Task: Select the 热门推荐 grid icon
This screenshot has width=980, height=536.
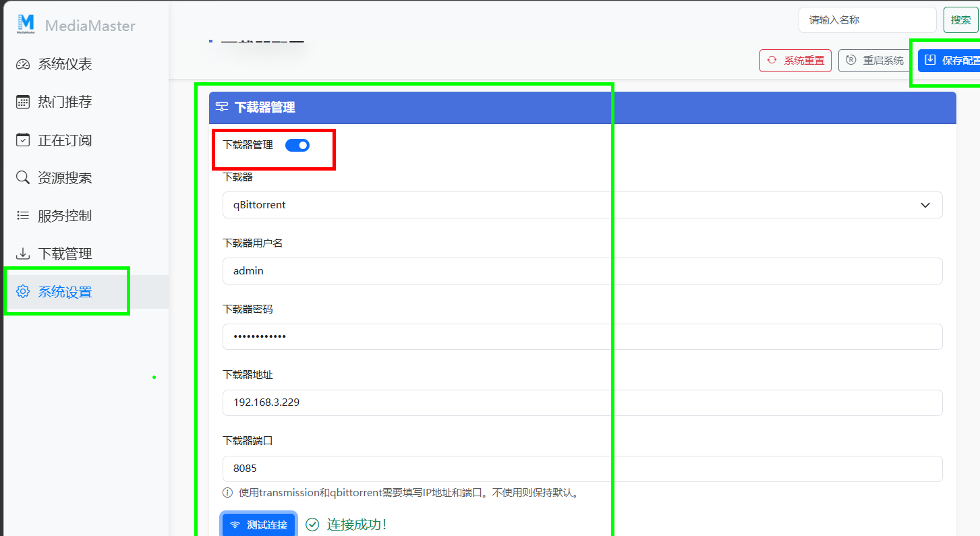Action: point(22,101)
